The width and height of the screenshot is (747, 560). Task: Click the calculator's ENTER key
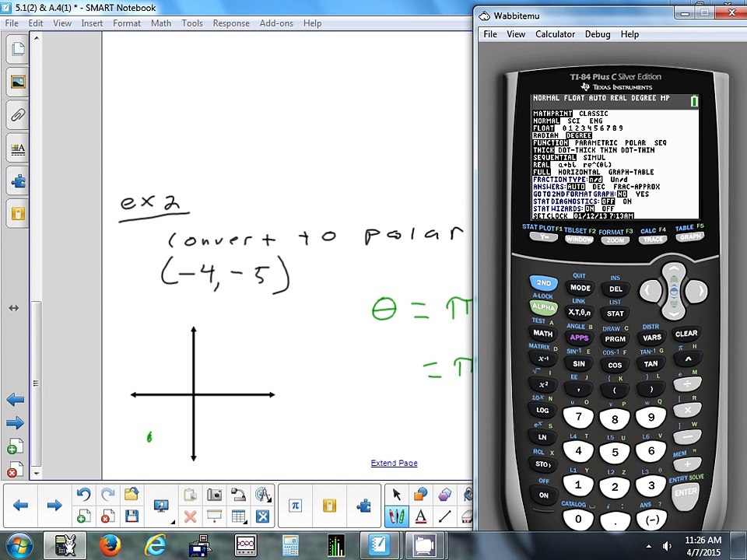click(686, 492)
